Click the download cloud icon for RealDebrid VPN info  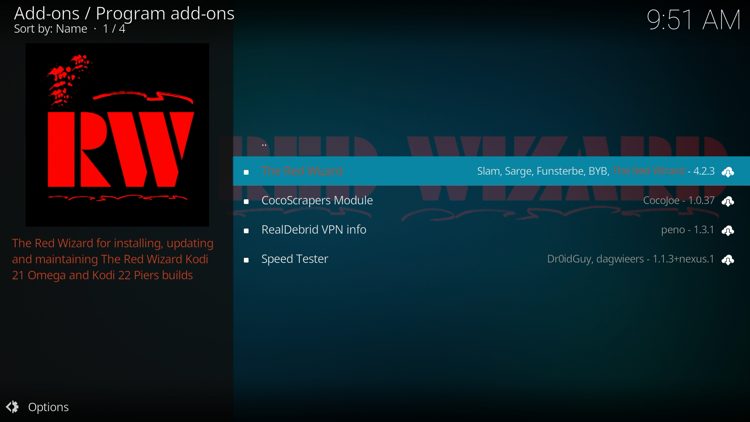pyautogui.click(x=728, y=231)
